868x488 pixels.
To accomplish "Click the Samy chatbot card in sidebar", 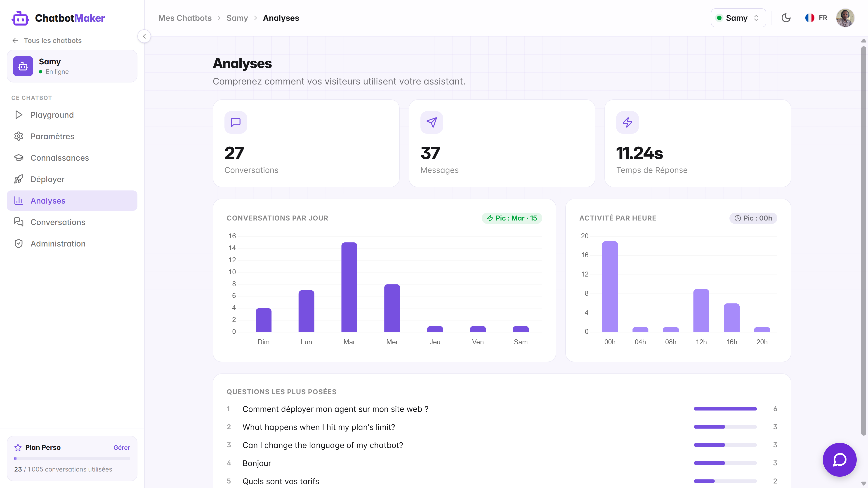I will (72, 66).
